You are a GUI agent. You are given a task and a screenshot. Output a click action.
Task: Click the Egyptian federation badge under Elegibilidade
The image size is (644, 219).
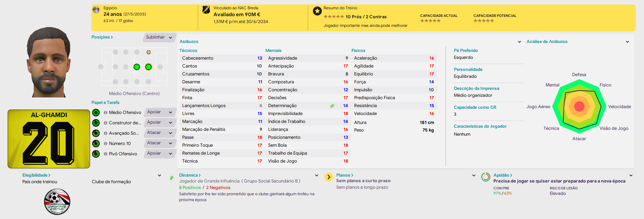(57, 201)
